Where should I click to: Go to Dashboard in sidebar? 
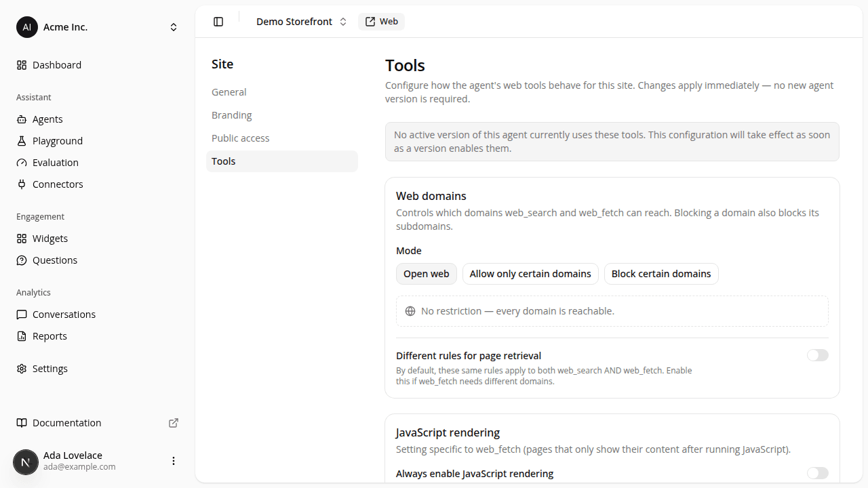tap(98, 65)
